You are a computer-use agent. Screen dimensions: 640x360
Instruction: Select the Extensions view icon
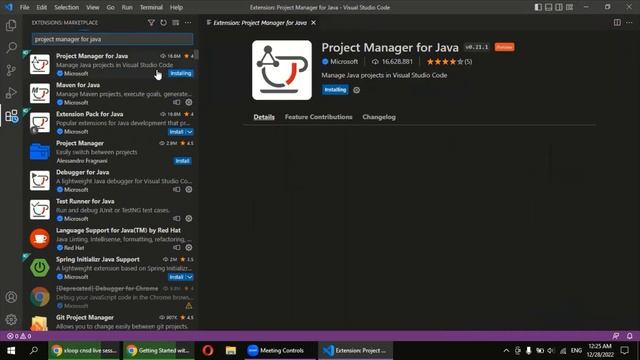pyautogui.click(x=11, y=116)
